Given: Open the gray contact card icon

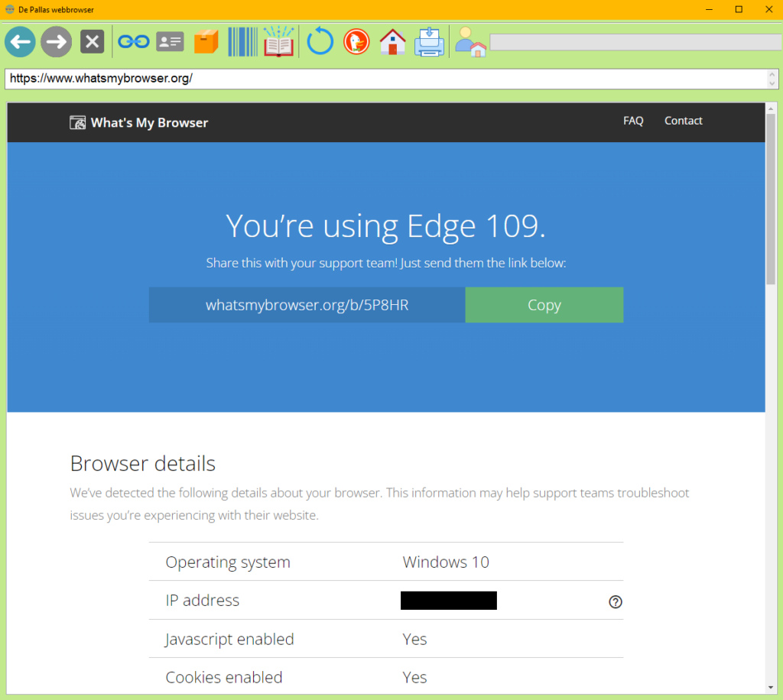Looking at the screenshot, I should 170,42.
